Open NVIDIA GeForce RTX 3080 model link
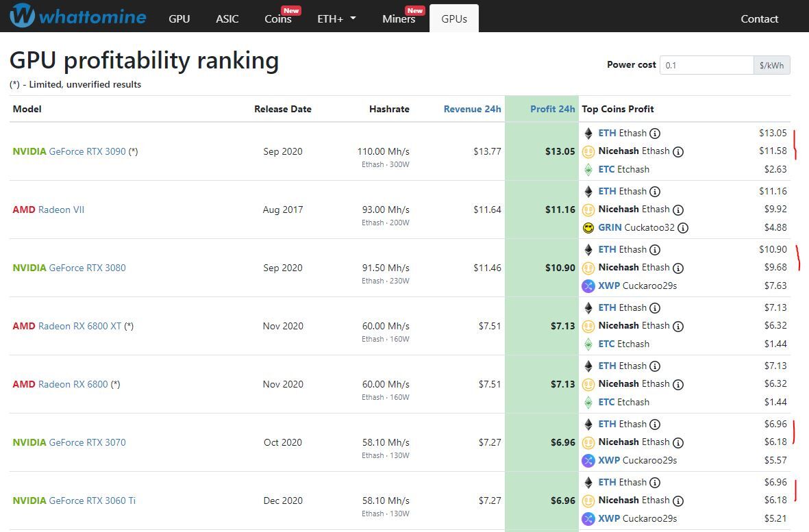The width and height of the screenshot is (809, 532). [x=69, y=268]
